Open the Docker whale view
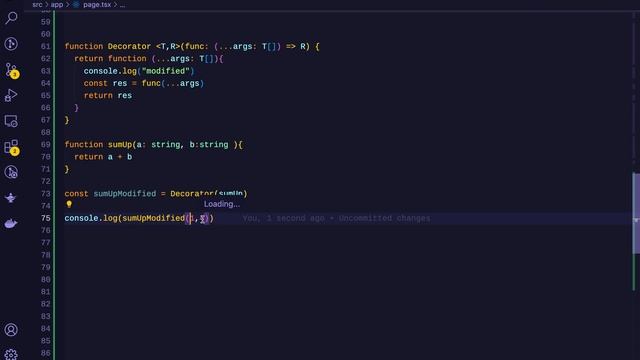 click(11, 224)
